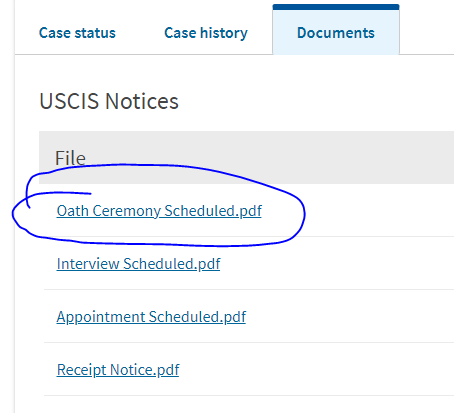This screenshot has width=454, height=413.
Task: Click the word history in Case history
Action: [x=224, y=33]
